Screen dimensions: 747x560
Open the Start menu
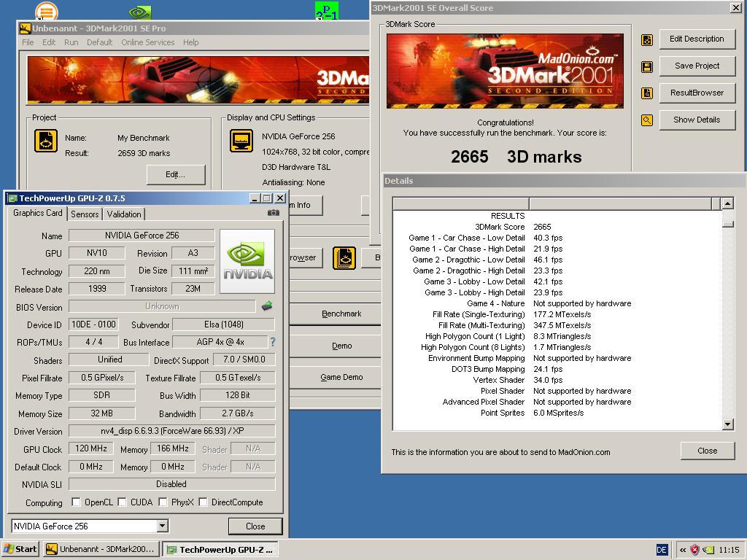(x=20, y=549)
